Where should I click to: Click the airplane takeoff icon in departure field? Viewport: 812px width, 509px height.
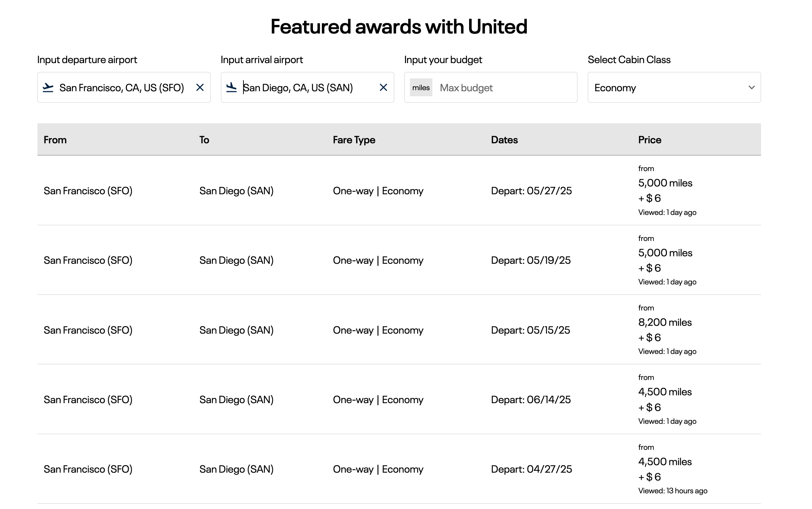(49, 87)
